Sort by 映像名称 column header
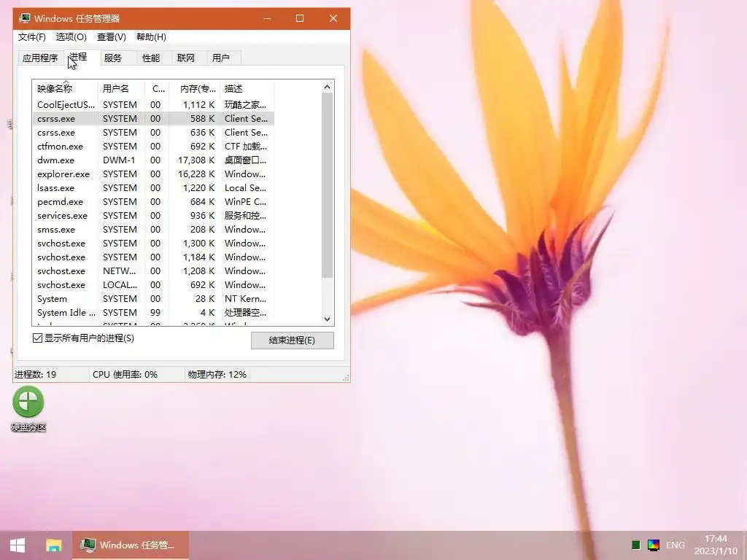Image resolution: width=747 pixels, height=560 pixels. [66, 88]
